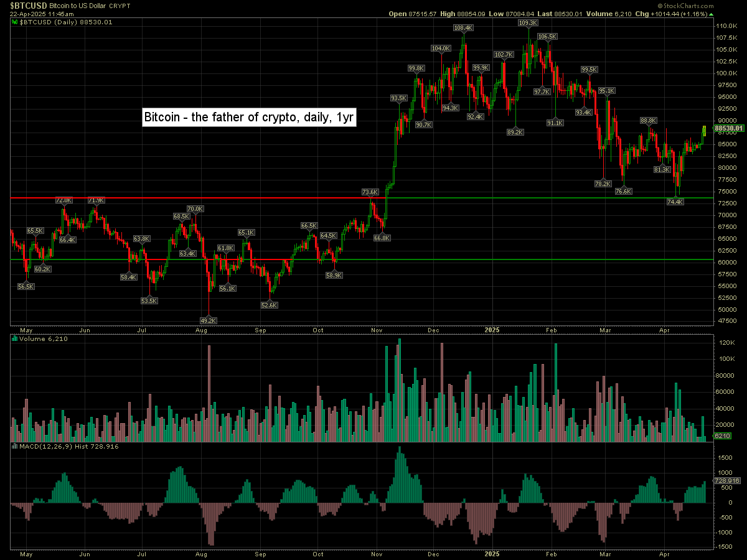Click the $BTCUSD ticker symbol heading
The height and width of the screenshot is (560, 747).
(x=24, y=5)
